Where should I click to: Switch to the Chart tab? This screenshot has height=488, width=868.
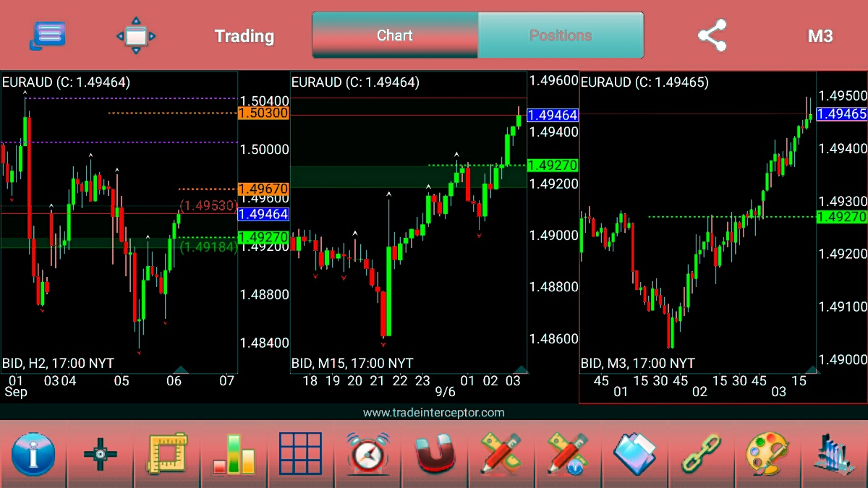395,35
